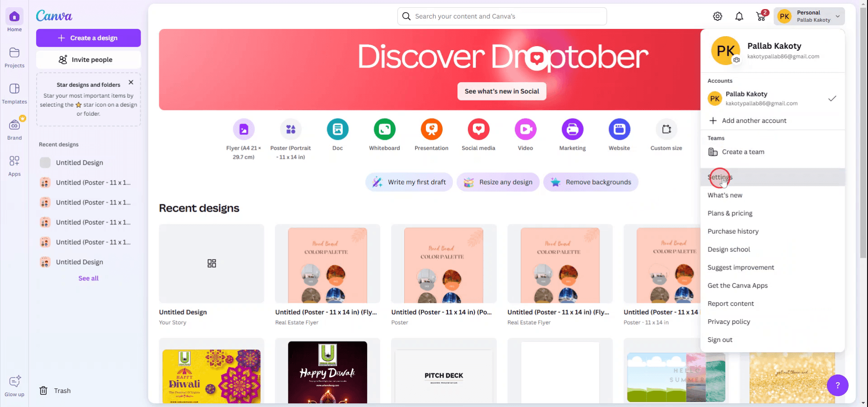Open What's new menu entry
Screen dimensions: 868x407
772,195
